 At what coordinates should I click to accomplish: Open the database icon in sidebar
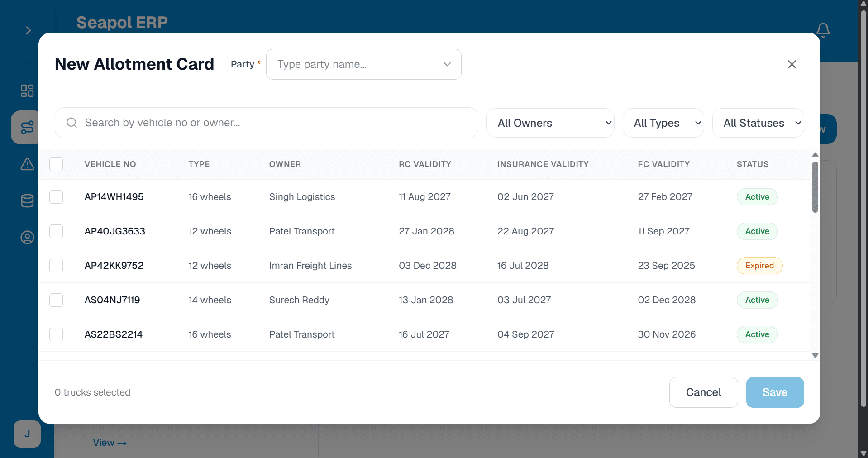click(x=27, y=200)
